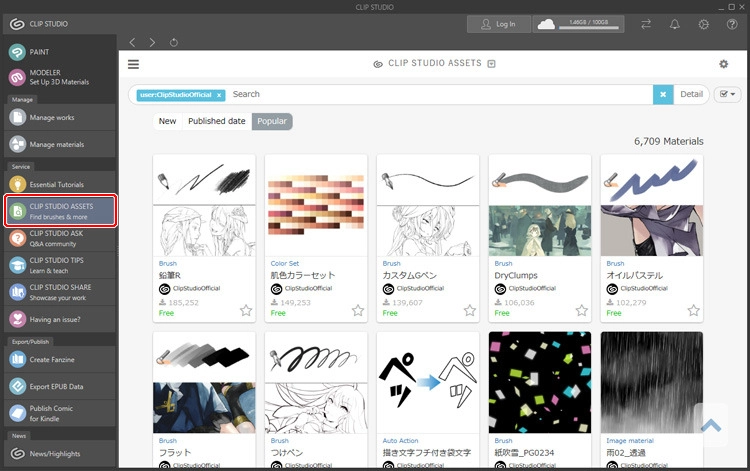
Task: Open the help question mark icon
Action: point(732,24)
